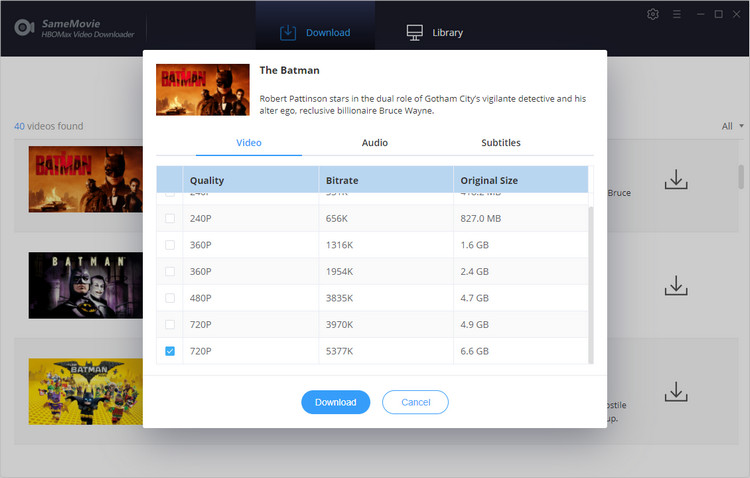Click the monitor icon beside Library
This screenshot has width=750, height=478.
415,33
